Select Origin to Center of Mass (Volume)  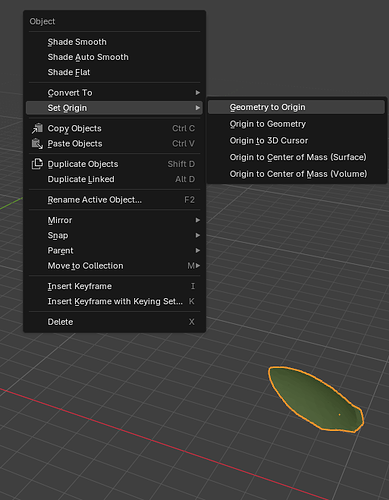coord(296,174)
